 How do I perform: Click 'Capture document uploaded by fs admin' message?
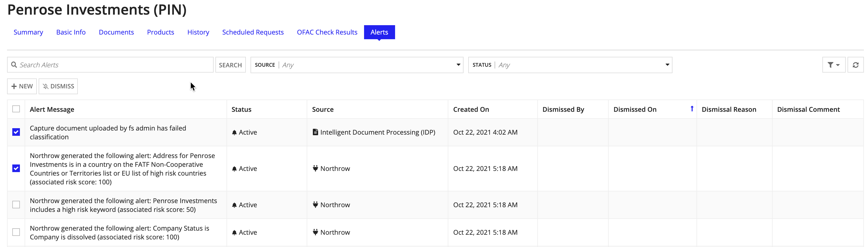[108, 133]
